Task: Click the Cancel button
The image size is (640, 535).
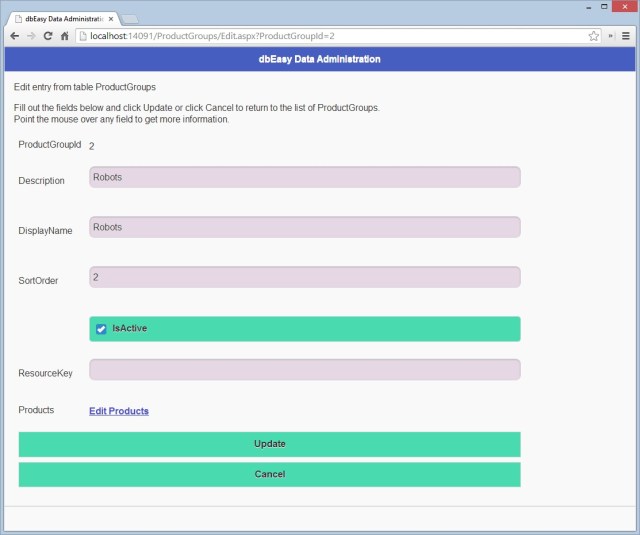Action: tap(269, 475)
